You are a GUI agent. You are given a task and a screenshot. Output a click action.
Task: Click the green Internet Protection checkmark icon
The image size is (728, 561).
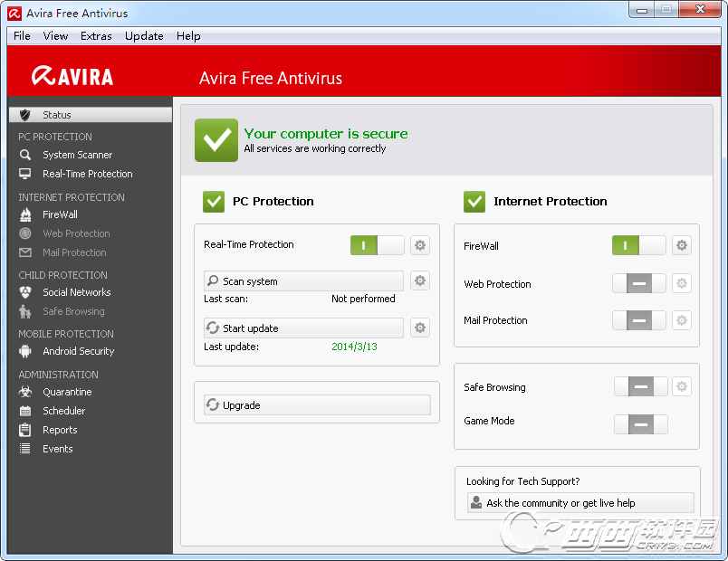point(474,202)
